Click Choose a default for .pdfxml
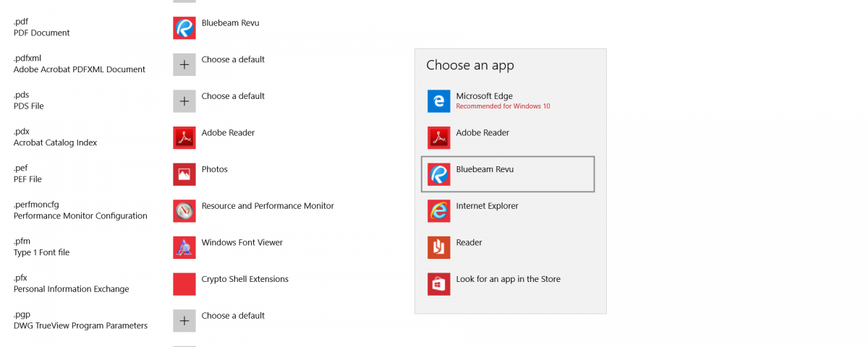 coord(233,59)
